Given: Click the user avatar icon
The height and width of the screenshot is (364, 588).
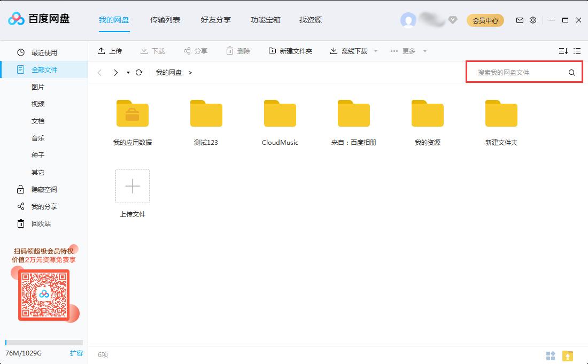Looking at the screenshot, I should 408,20.
